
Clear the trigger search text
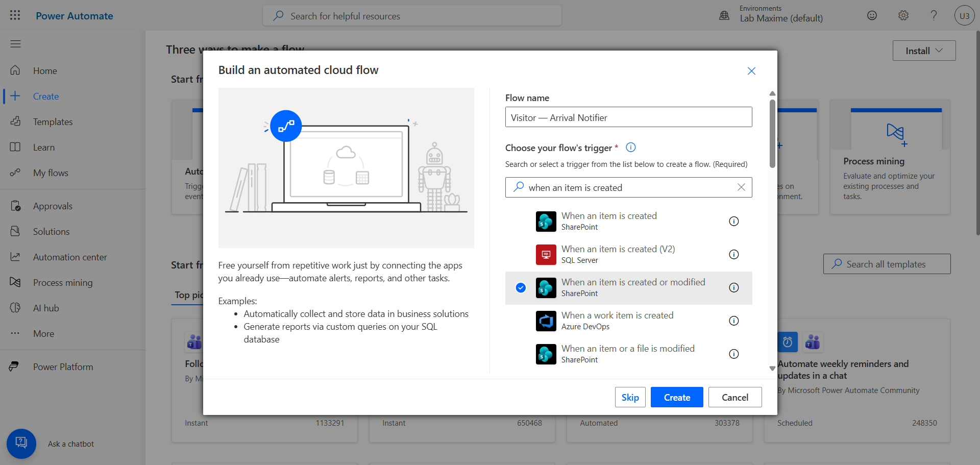[741, 187]
